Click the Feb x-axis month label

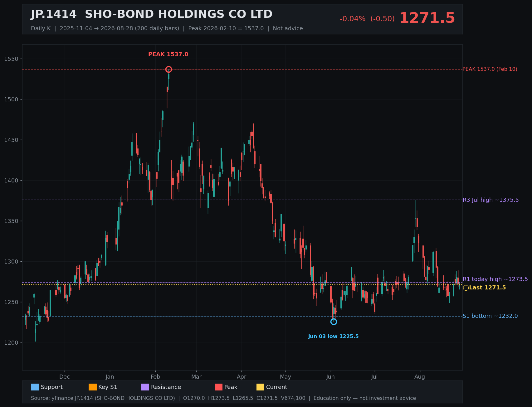(x=155, y=377)
